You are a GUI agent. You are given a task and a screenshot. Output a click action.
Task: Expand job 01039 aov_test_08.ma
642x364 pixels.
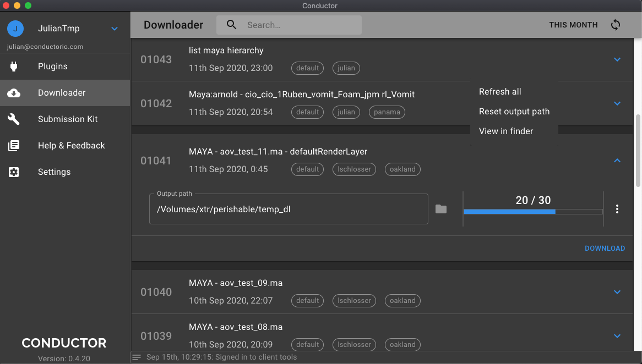click(x=617, y=336)
